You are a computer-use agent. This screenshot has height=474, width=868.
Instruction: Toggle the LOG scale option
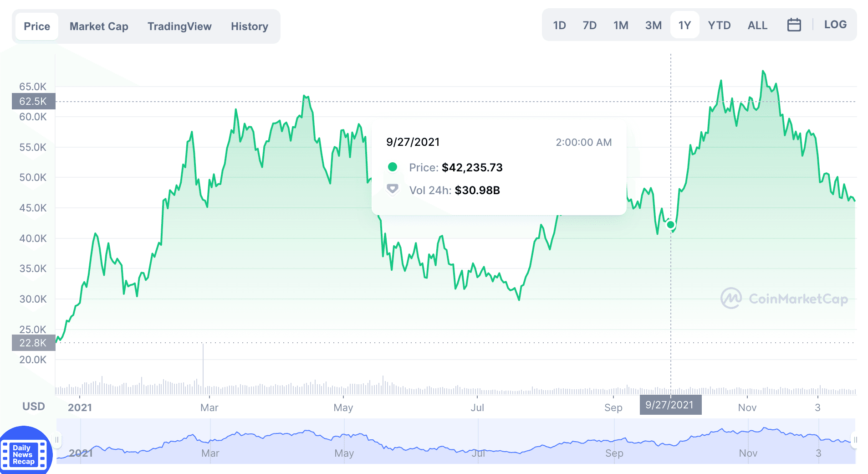click(x=835, y=25)
